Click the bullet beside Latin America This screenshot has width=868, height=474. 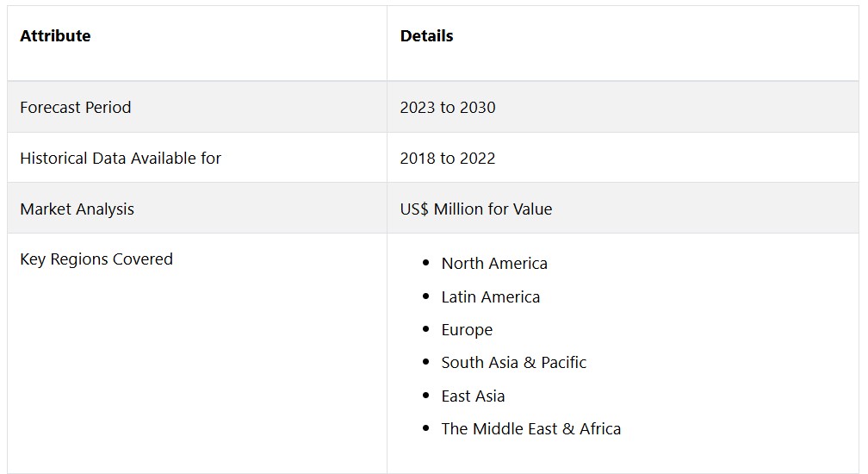[425, 297]
